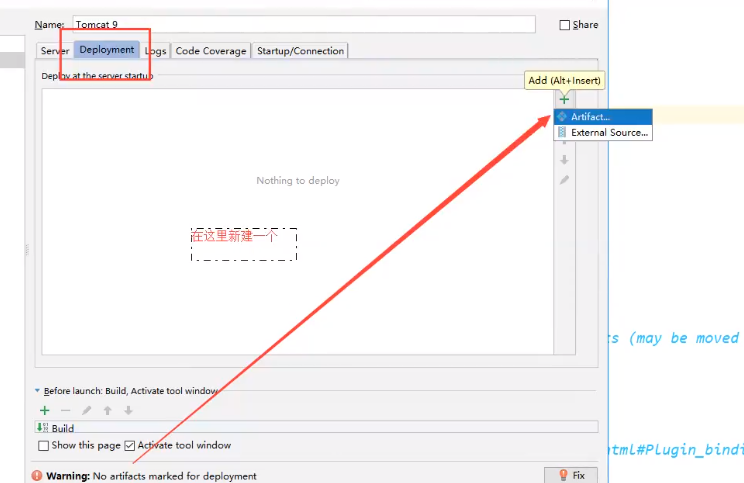Open the Server tab
Screen dimensions: 744x483
(55, 51)
